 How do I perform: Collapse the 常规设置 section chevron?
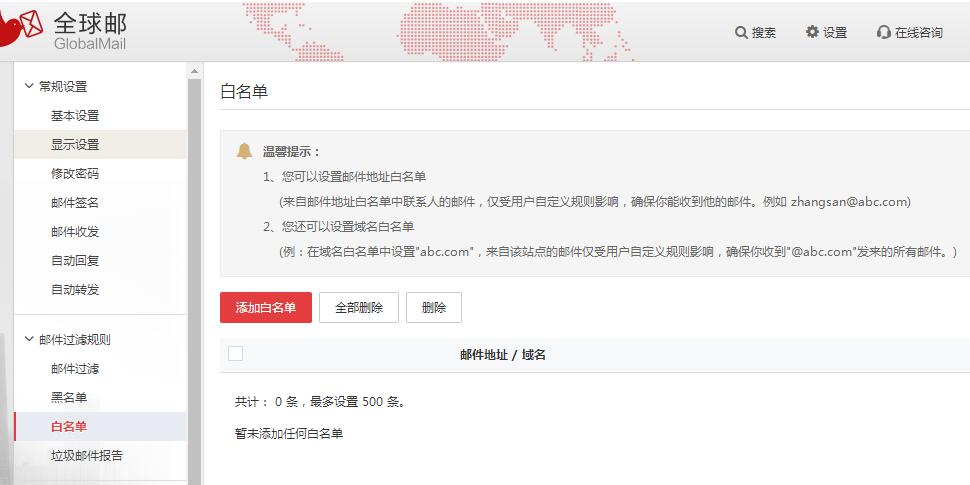(29, 86)
